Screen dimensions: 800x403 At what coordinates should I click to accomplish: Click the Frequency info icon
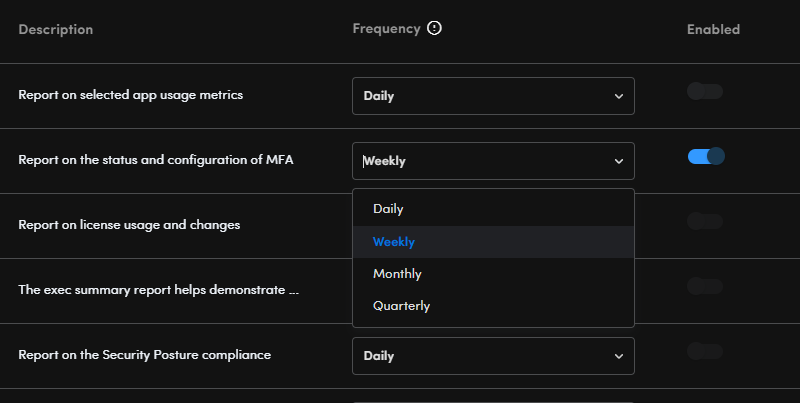pyautogui.click(x=434, y=29)
